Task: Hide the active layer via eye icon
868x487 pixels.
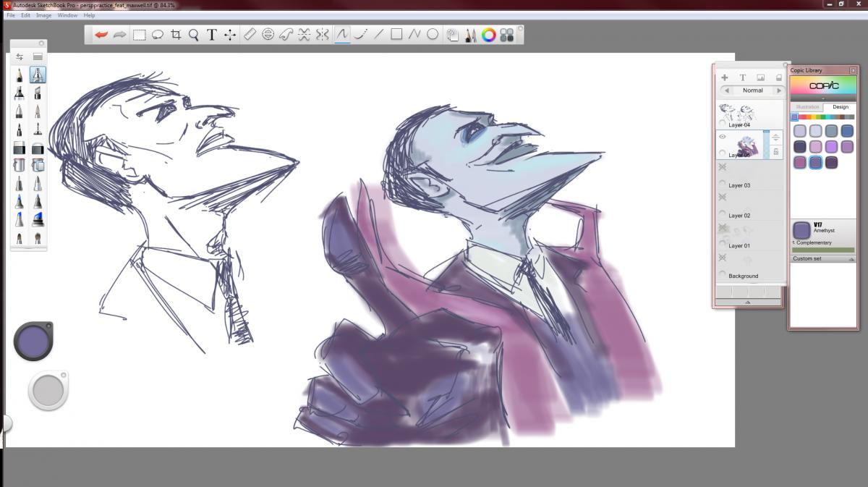Action: 722,136
